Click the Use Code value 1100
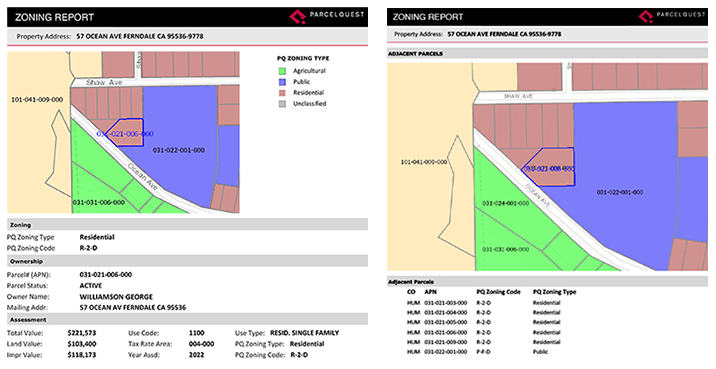This screenshot has width=716, height=369. pyautogui.click(x=197, y=333)
